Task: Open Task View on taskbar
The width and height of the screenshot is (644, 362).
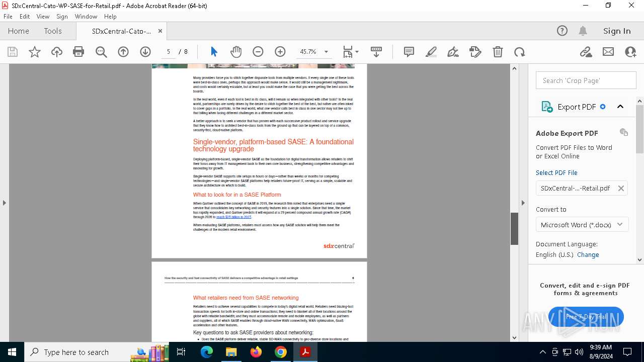Action: click(182, 352)
